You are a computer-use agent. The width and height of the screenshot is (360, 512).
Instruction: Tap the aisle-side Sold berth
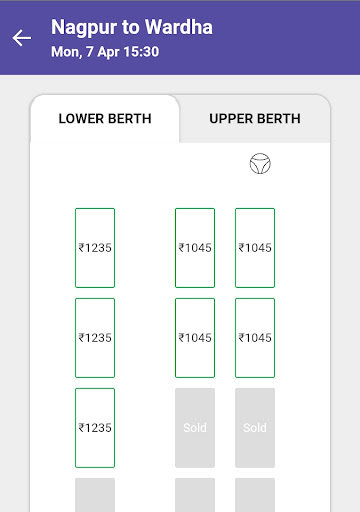point(195,428)
